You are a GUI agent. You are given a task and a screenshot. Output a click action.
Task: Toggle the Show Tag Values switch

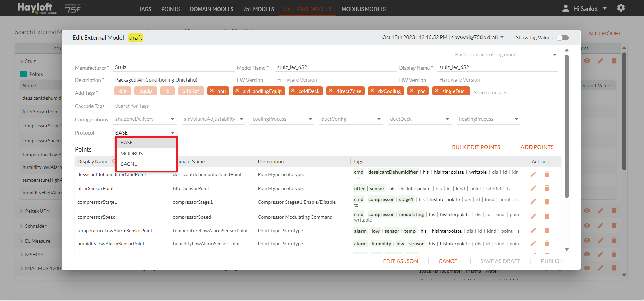(563, 38)
